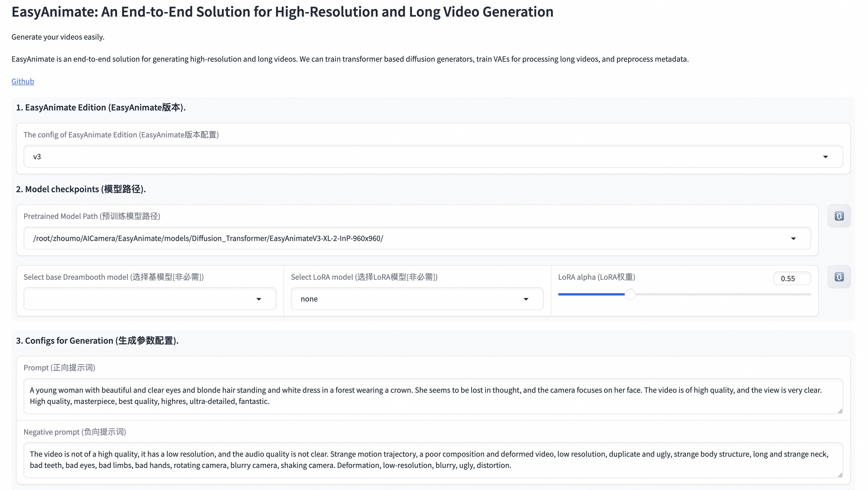Grab the Negative prompt resize handle
868x490 pixels.
coord(840,475)
